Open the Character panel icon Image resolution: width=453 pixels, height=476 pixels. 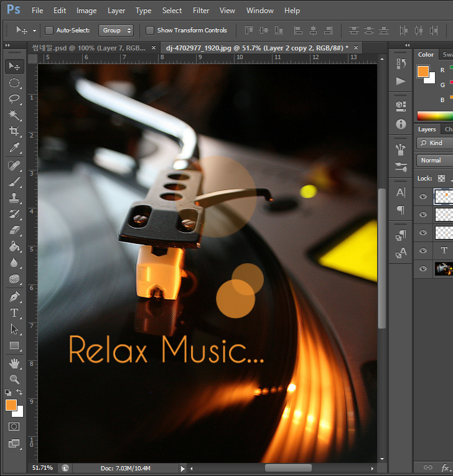point(401,192)
